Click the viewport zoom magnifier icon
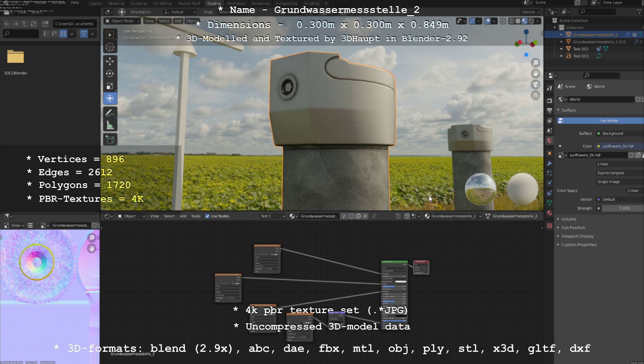The width and height of the screenshot is (644, 364). tap(536, 63)
